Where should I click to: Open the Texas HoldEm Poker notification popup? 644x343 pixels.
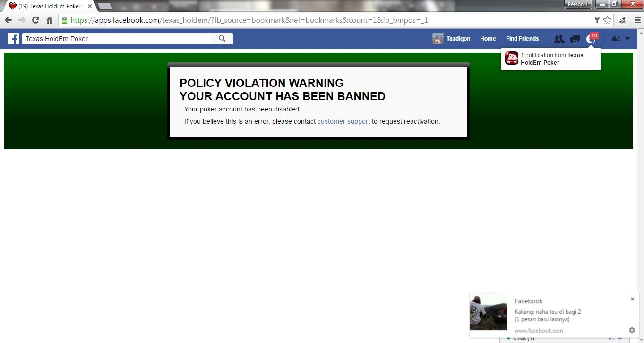(551, 59)
